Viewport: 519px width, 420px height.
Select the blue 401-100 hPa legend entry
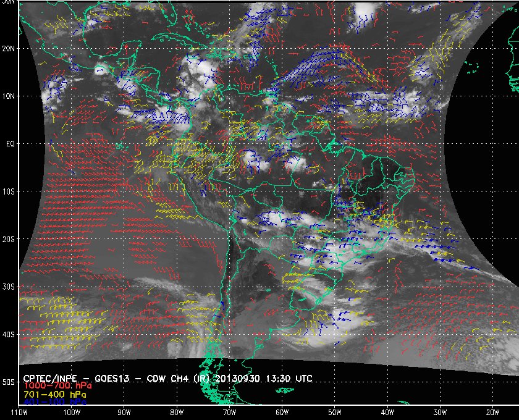click(54, 402)
